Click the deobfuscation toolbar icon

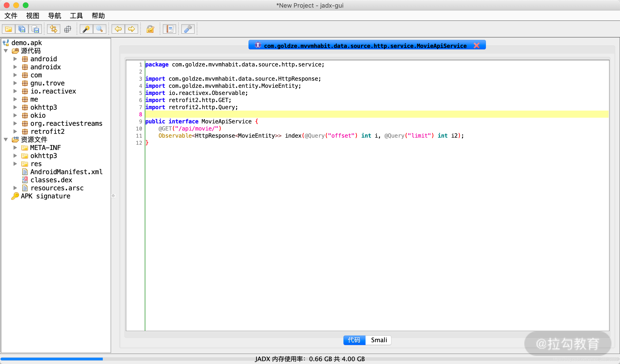point(150,29)
